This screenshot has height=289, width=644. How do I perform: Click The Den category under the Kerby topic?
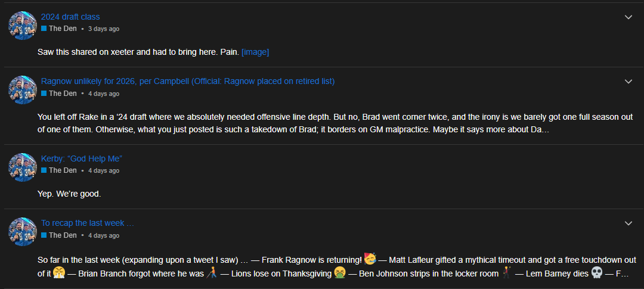pyautogui.click(x=63, y=170)
